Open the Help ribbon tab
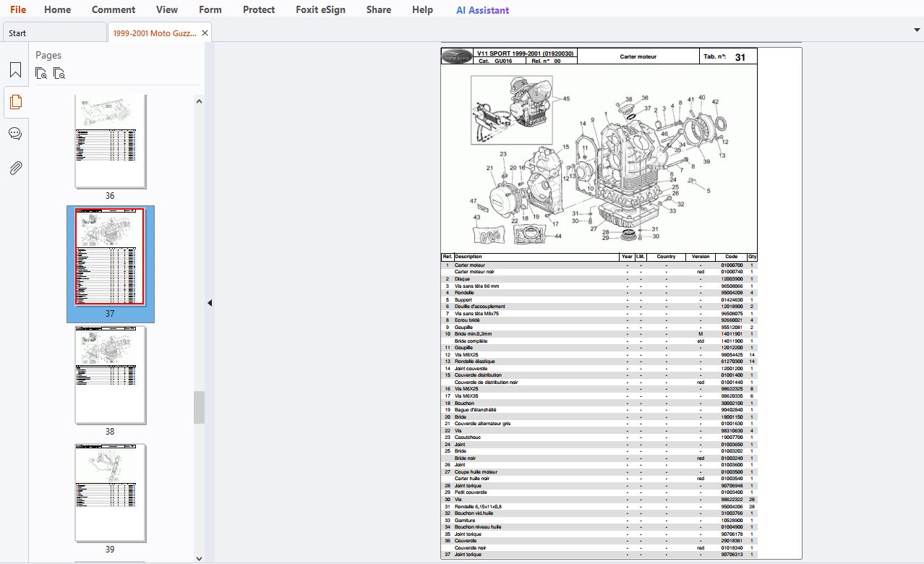This screenshot has width=924, height=564. 422,9
